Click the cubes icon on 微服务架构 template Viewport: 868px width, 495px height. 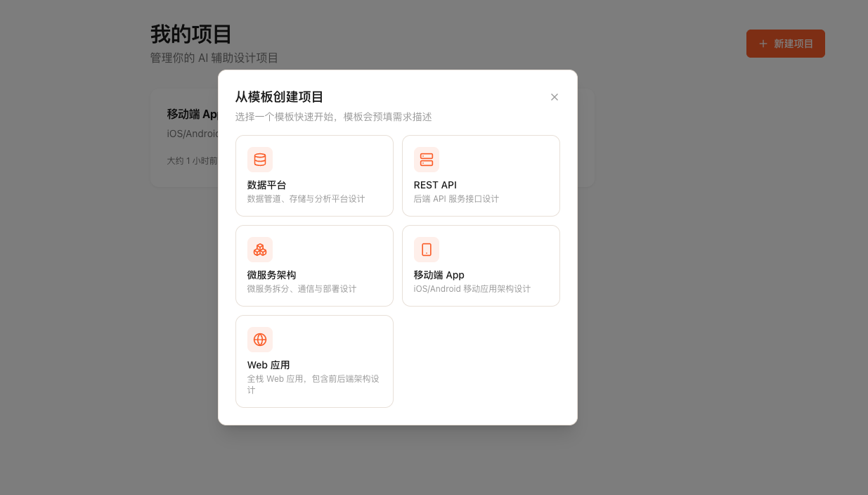pyautogui.click(x=260, y=250)
